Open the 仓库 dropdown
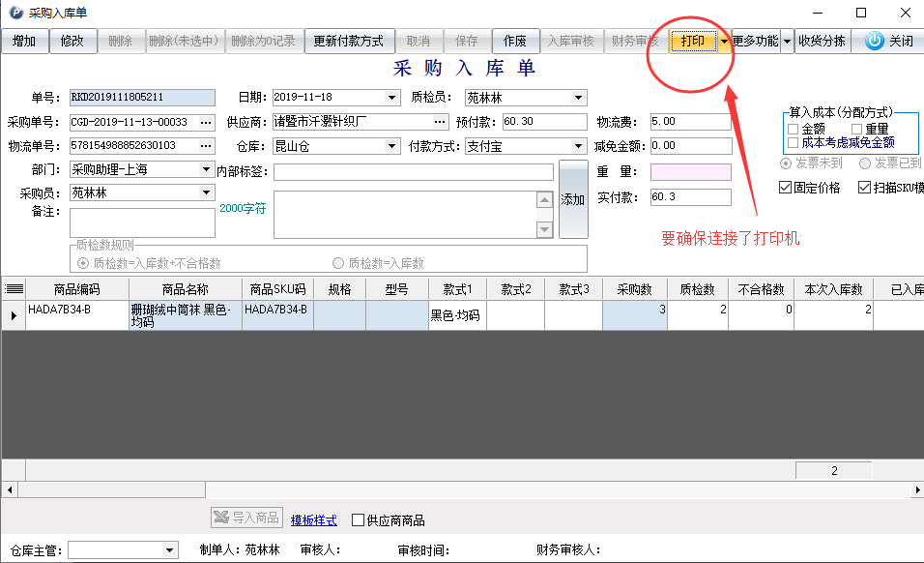This screenshot has width=924, height=563. (x=391, y=146)
